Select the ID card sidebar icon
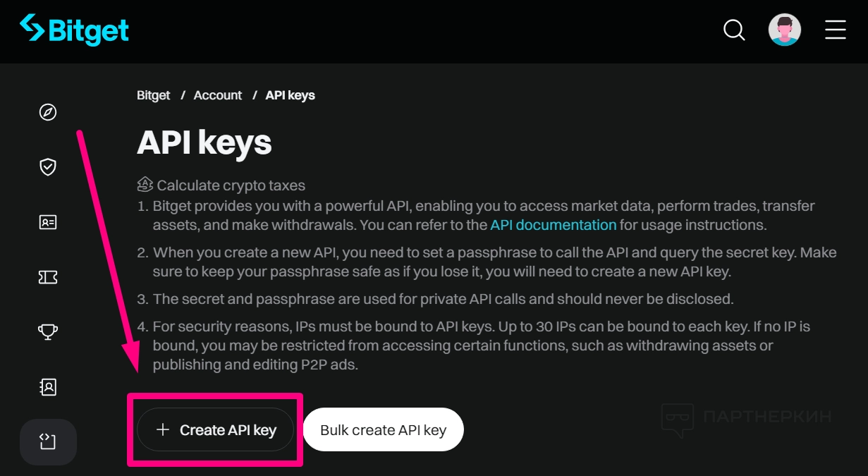868x476 pixels. 48,222
